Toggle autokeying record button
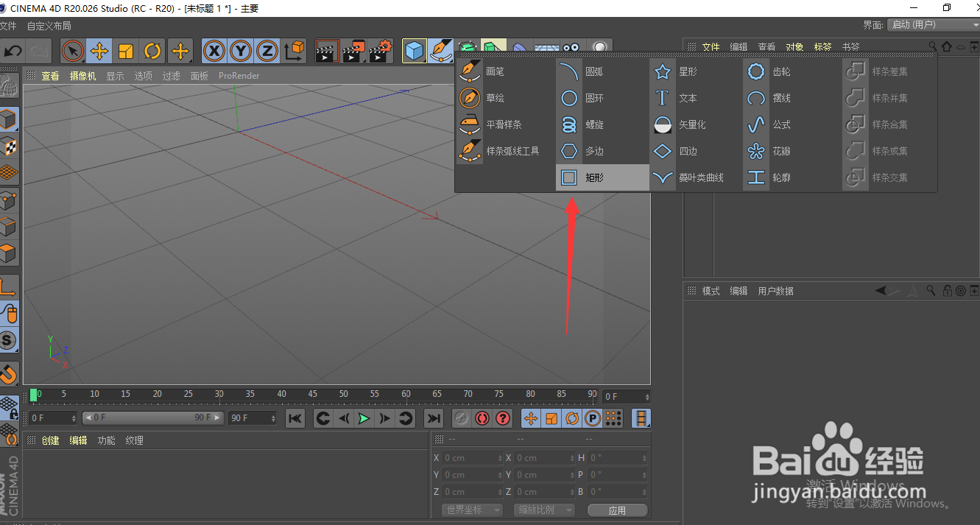980x525 pixels. point(482,418)
